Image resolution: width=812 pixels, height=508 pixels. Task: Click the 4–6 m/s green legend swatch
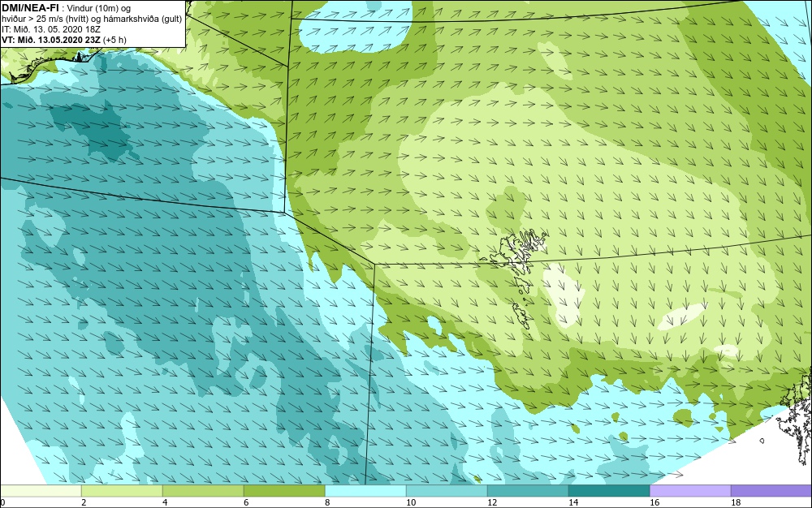pos(203,491)
